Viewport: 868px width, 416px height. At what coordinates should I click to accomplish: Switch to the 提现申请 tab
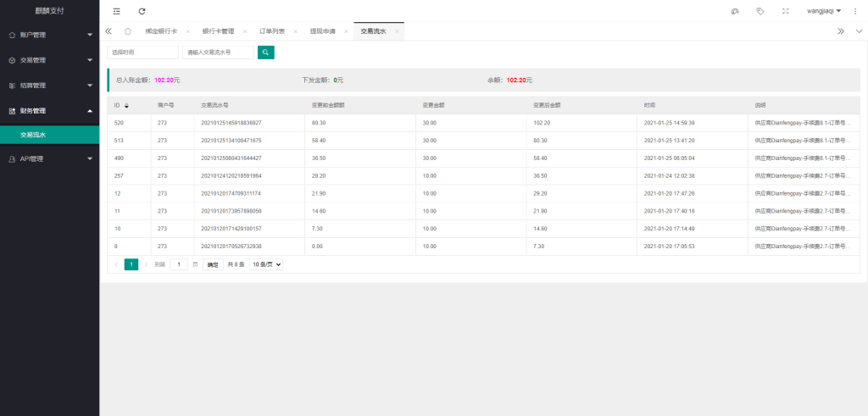(322, 31)
